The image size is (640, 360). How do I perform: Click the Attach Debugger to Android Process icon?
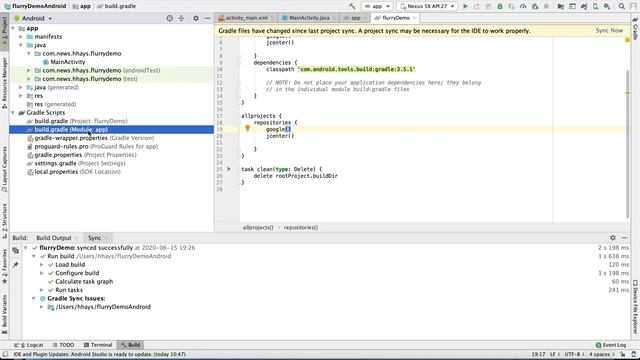click(x=535, y=6)
